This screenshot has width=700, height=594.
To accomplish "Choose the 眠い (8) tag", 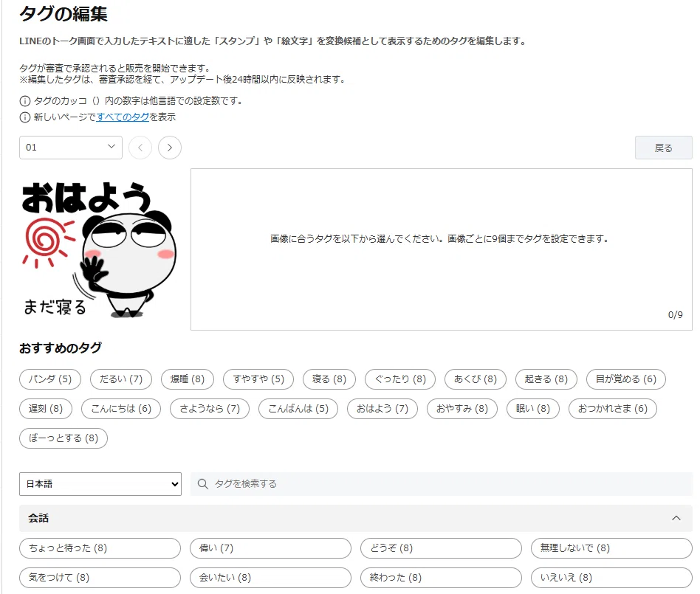I will [x=533, y=409].
